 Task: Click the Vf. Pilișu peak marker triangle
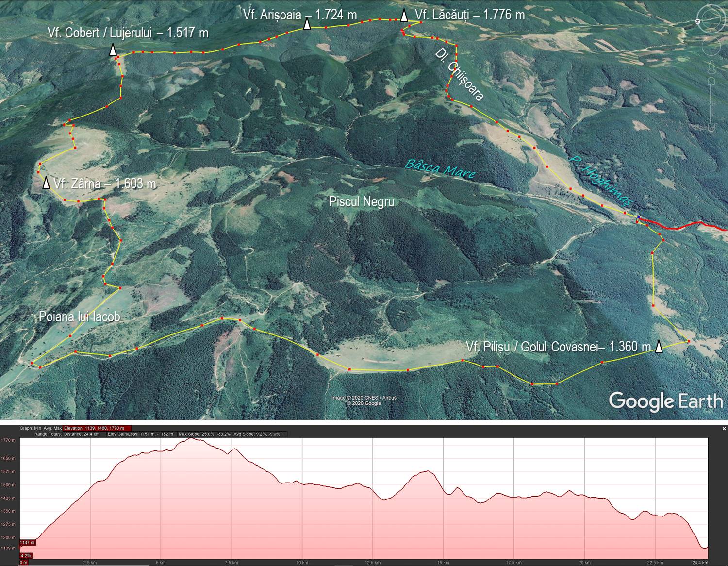[x=659, y=346]
